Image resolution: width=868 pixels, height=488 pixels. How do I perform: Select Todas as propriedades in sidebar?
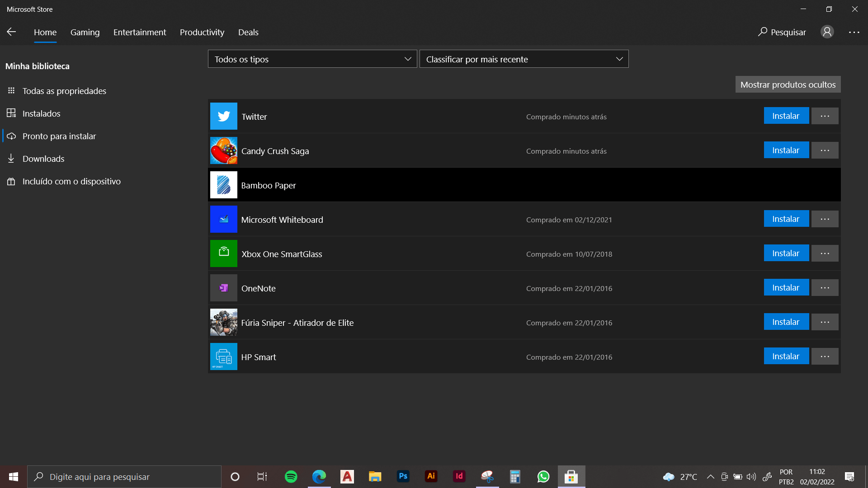click(x=64, y=91)
